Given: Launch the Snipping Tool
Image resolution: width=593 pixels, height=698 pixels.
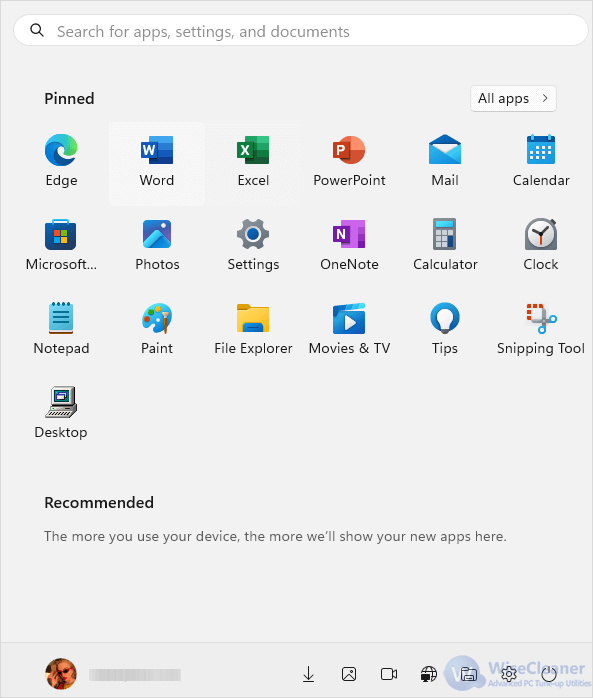Looking at the screenshot, I should 541,329.
